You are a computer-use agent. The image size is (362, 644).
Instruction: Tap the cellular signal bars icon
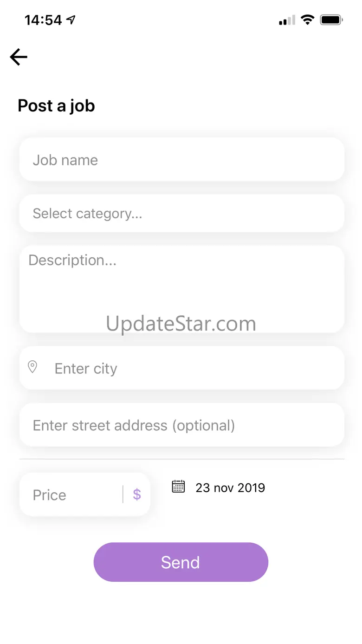287,20
